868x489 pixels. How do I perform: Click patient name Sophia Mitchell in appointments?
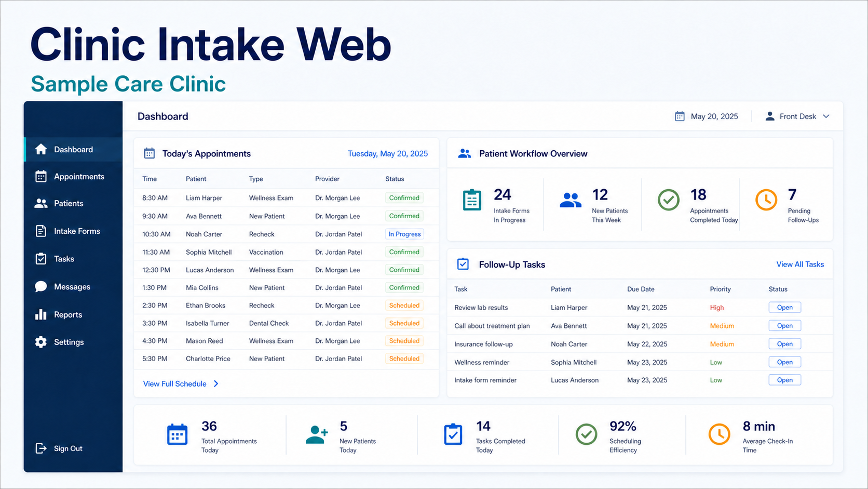(209, 252)
